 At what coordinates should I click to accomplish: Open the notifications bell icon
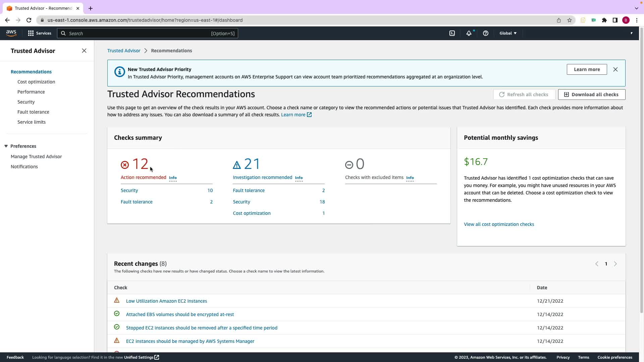click(x=469, y=33)
